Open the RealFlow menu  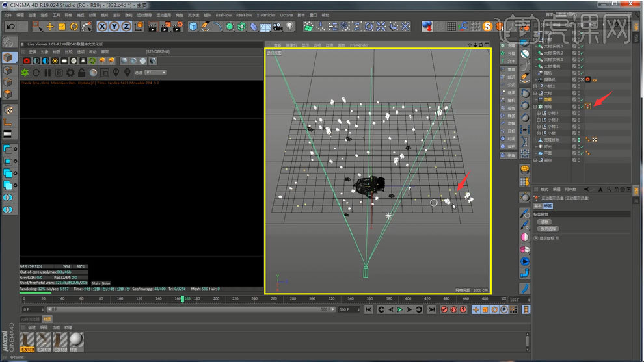(x=223, y=14)
